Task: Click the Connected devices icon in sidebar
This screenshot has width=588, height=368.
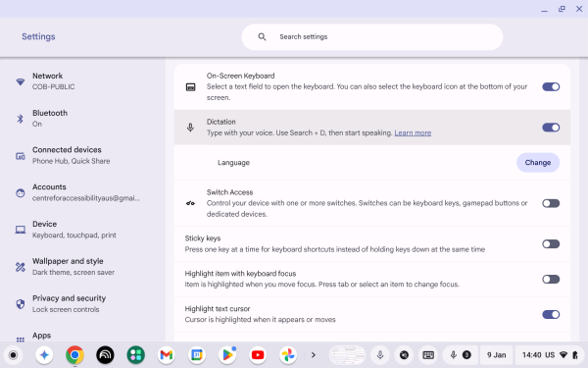Action: coord(21,156)
